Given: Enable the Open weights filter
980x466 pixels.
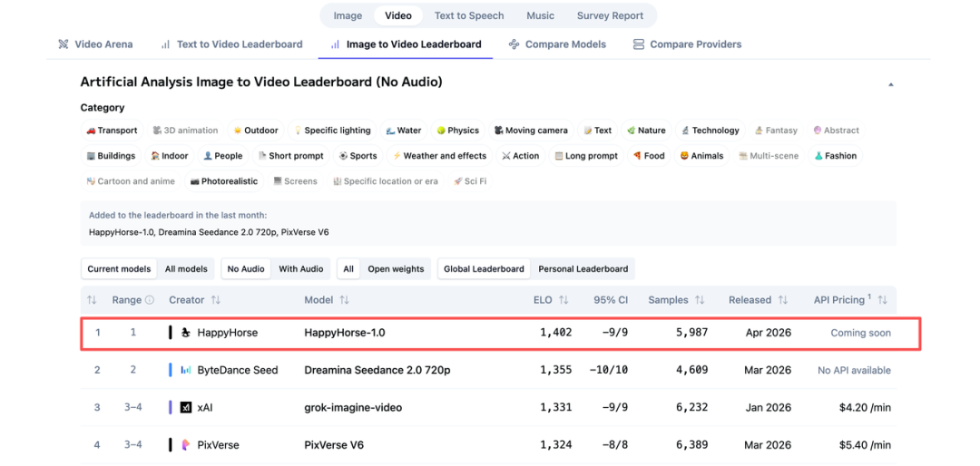Looking at the screenshot, I should tap(396, 269).
